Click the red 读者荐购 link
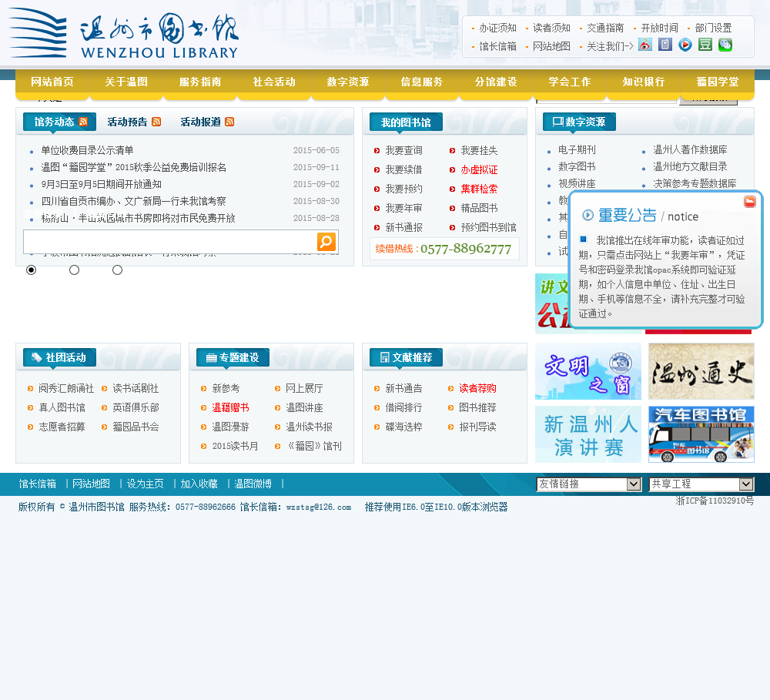Viewport: 770px width, 700px height. (478, 389)
